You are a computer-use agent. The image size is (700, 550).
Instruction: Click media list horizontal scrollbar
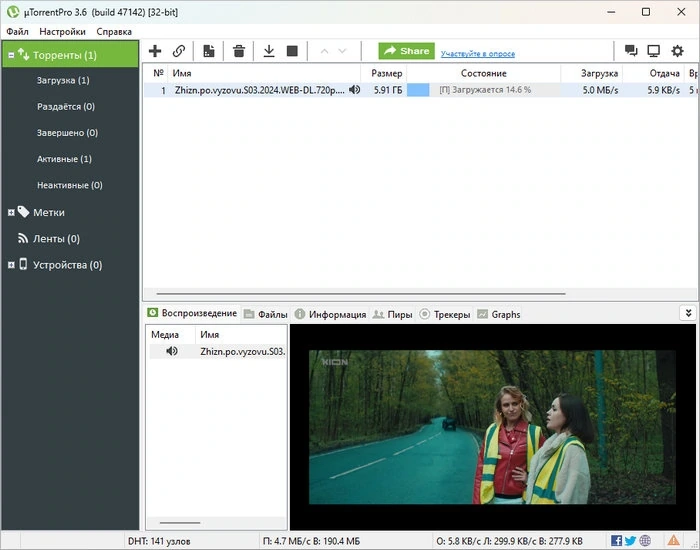[x=180, y=522]
